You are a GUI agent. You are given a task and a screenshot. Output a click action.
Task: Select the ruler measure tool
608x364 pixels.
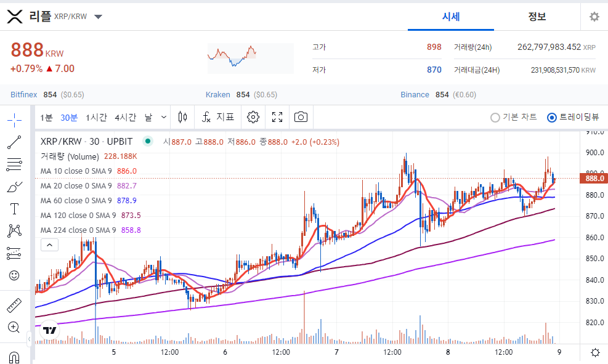click(14, 305)
